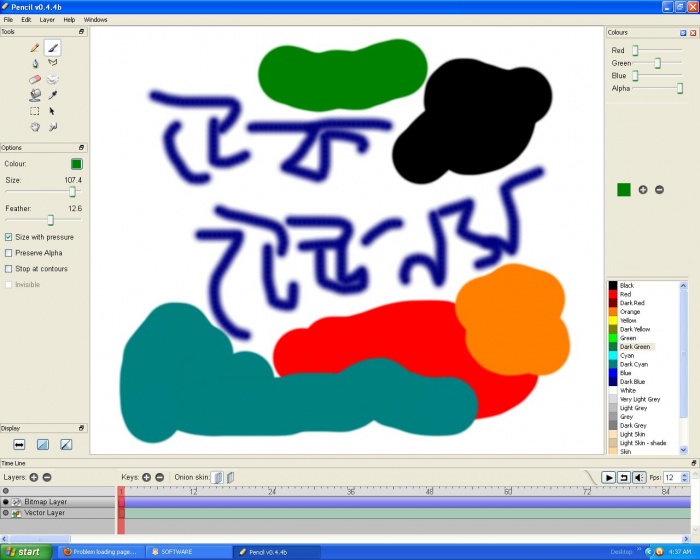
Task: Toggle timeline sound button
Action: click(639, 477)
